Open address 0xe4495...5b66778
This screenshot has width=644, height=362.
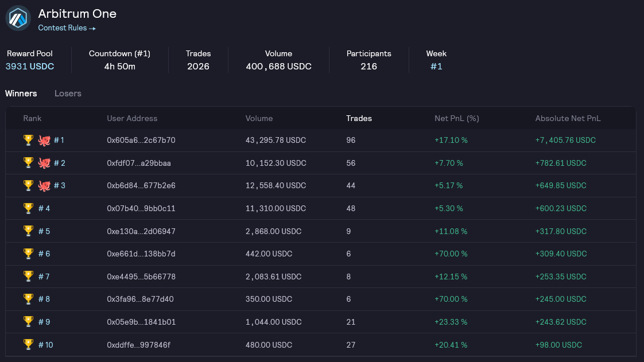[141, 277]
